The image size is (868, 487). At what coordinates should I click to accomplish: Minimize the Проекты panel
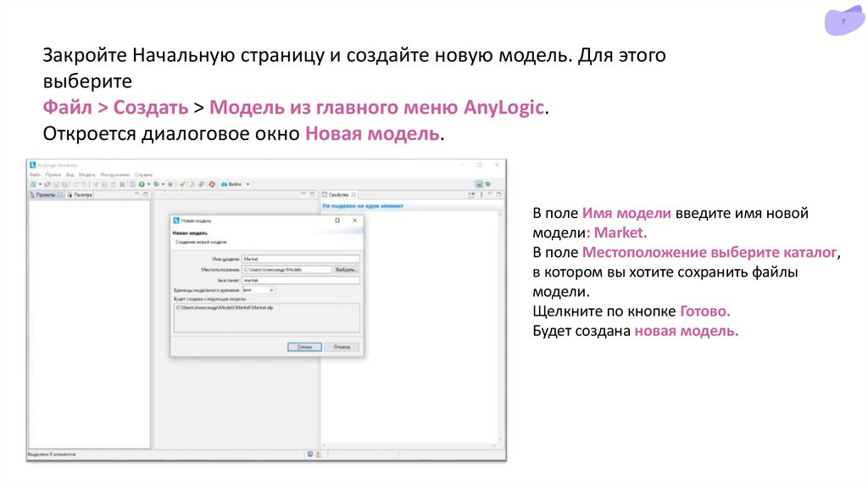(x=136, y=193)
